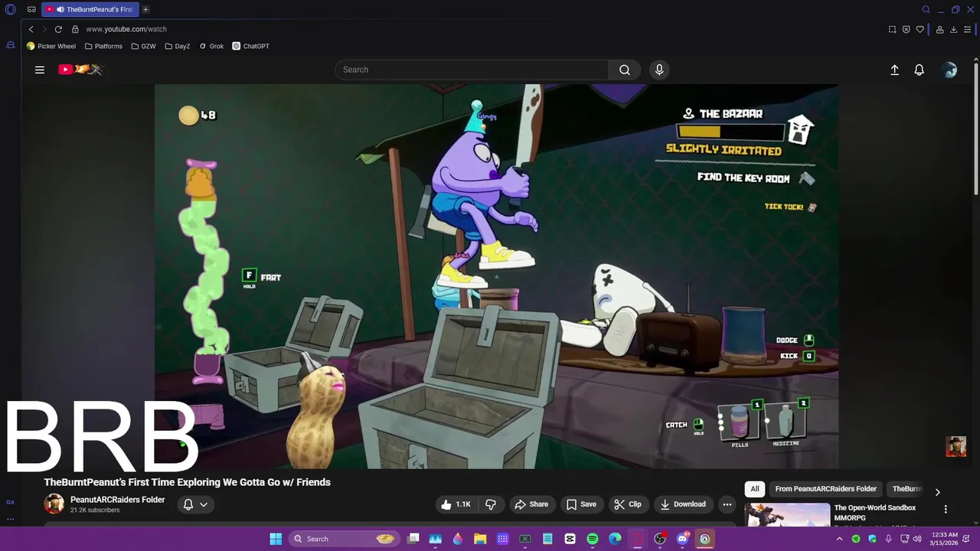Select the TheBurnt... filter chip
980x551 pixels.
click(x=907, y=489)
